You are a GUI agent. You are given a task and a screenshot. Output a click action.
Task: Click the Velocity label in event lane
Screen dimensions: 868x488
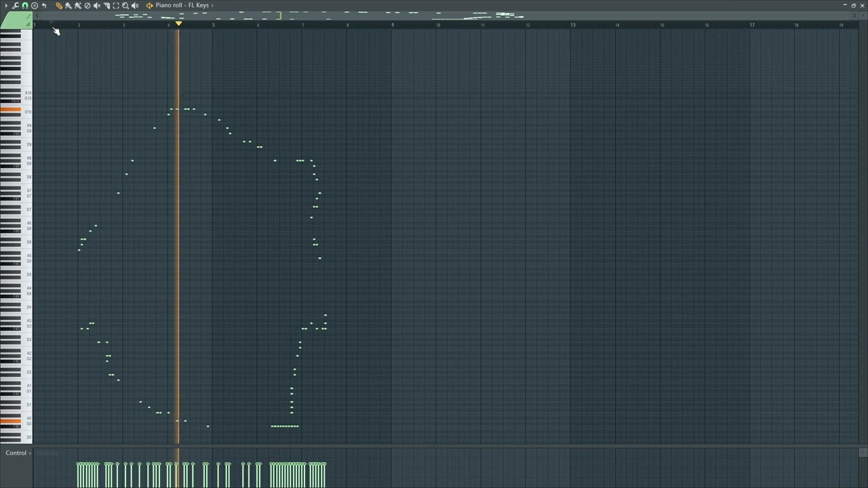(47, 453)
